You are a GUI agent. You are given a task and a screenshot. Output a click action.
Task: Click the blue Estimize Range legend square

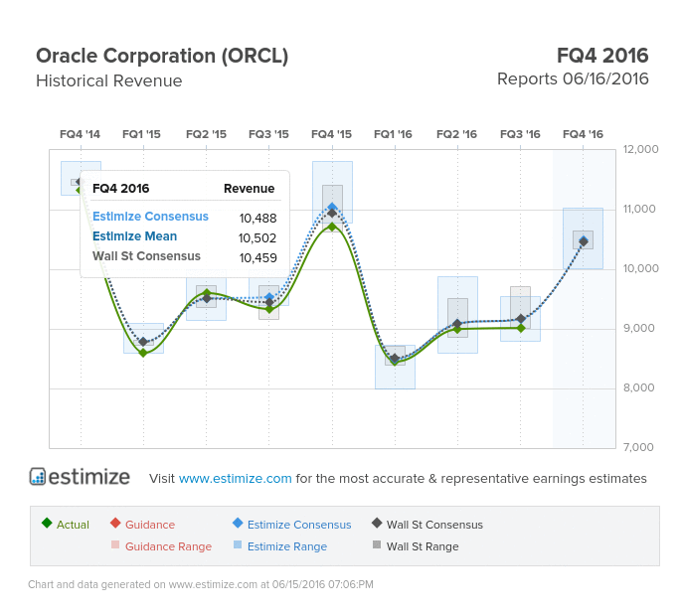click(238, 544)
